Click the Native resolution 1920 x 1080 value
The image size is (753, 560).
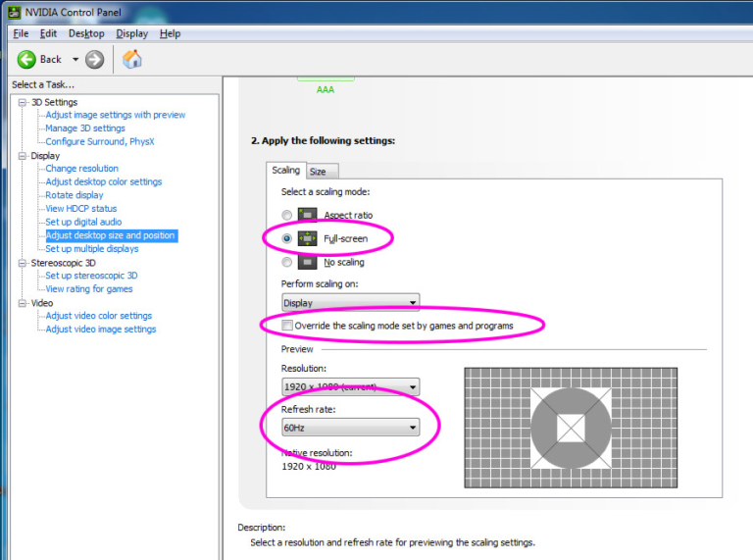309,467
